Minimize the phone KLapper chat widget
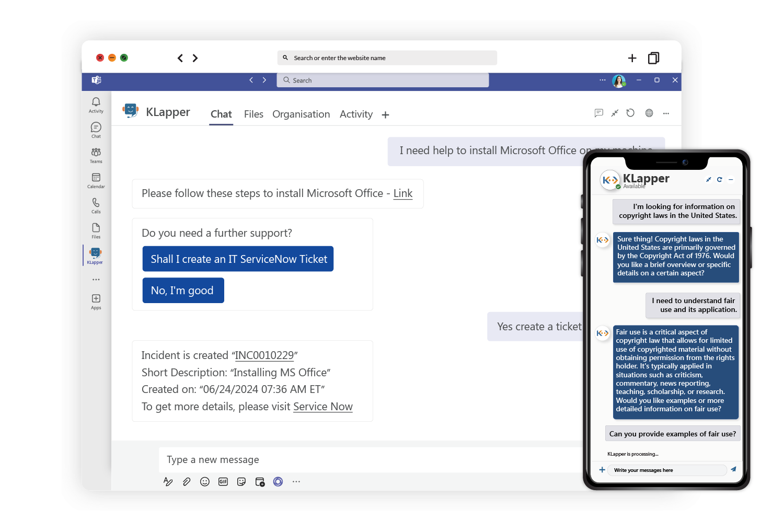This screenshot has width=784, height=532. [731, 179]
